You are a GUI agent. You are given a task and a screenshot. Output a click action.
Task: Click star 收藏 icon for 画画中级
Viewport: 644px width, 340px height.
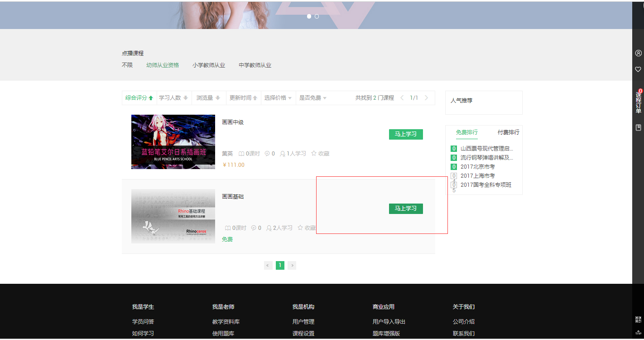coord(314,154)
